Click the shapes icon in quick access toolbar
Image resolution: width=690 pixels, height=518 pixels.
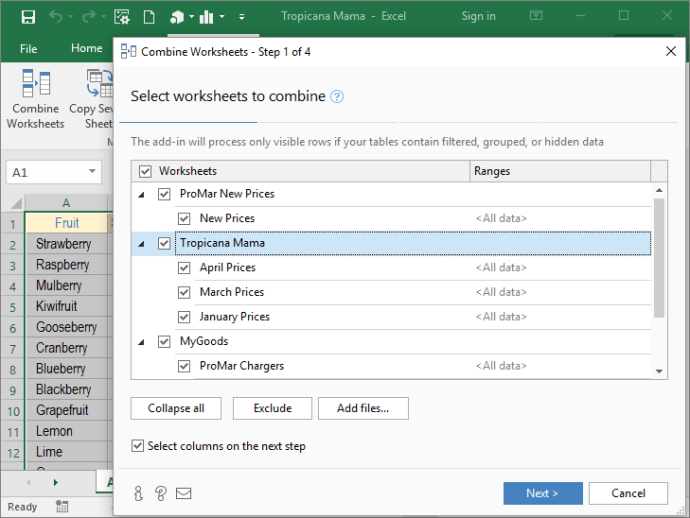tap(177, 17)
